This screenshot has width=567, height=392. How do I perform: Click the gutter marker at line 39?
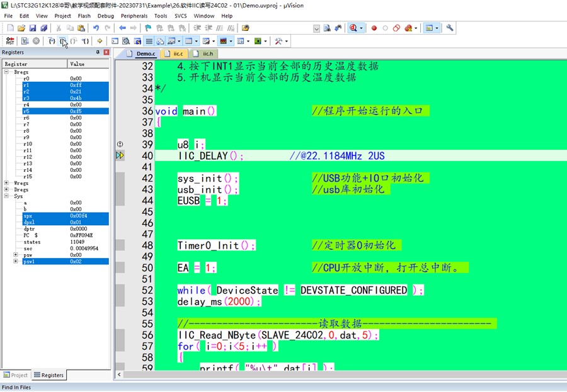120,144
